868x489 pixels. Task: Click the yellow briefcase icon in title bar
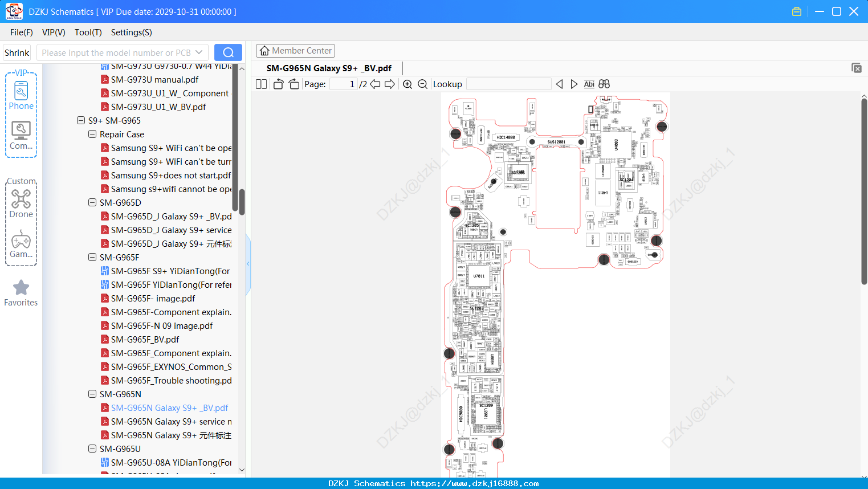point(797,11)
